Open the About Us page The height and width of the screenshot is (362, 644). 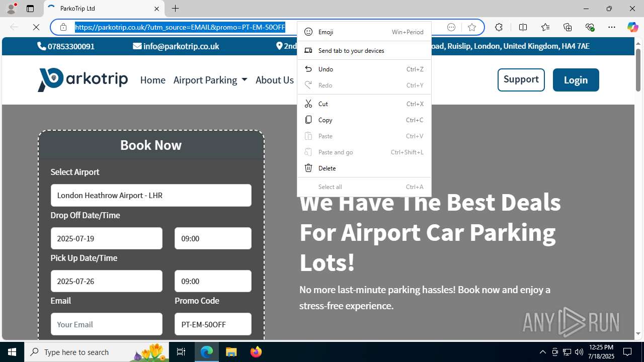274,80
